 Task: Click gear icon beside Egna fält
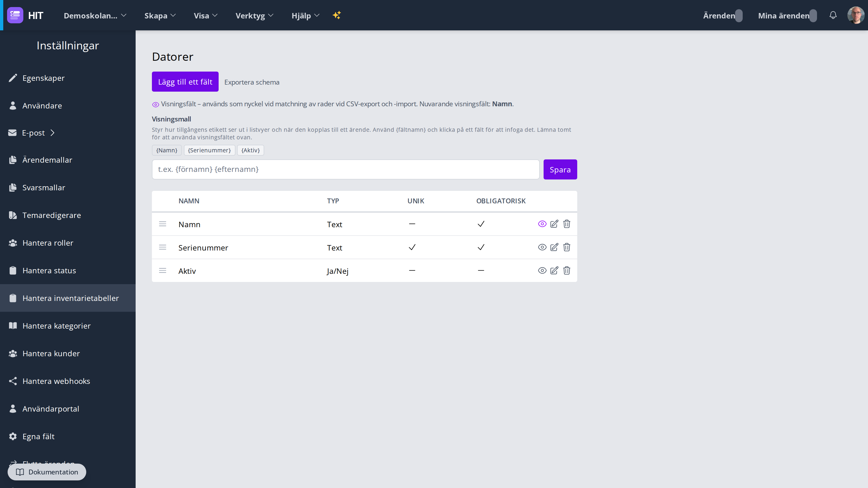coord(13,436)
